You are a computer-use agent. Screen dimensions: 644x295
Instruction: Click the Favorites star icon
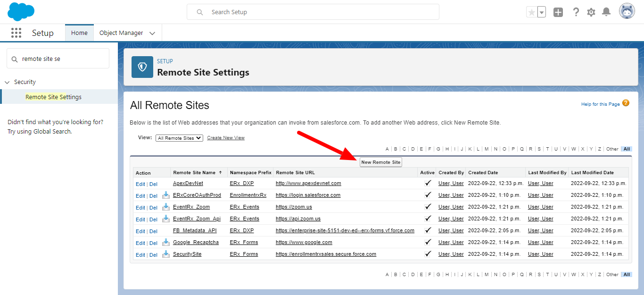[532, 12]
